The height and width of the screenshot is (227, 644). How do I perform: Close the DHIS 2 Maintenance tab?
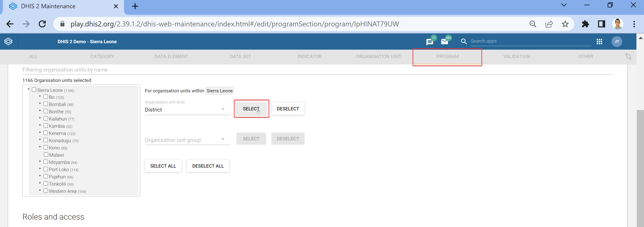116,6
